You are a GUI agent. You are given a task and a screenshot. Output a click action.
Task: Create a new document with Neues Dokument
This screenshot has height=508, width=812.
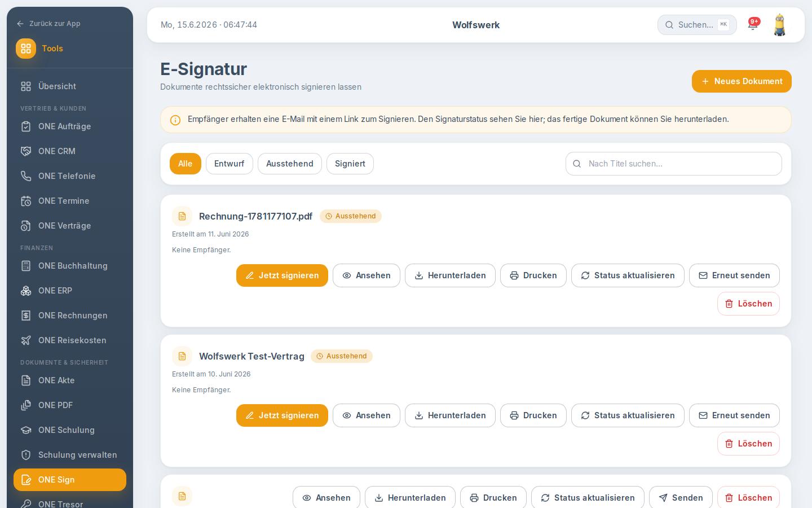742,81
